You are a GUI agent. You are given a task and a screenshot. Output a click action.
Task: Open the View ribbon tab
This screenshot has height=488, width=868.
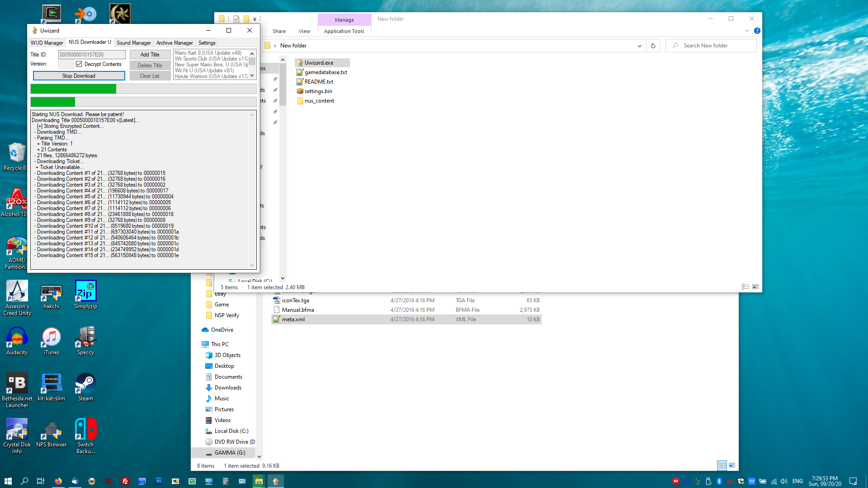pyautogui.click(x=304, y=31)
